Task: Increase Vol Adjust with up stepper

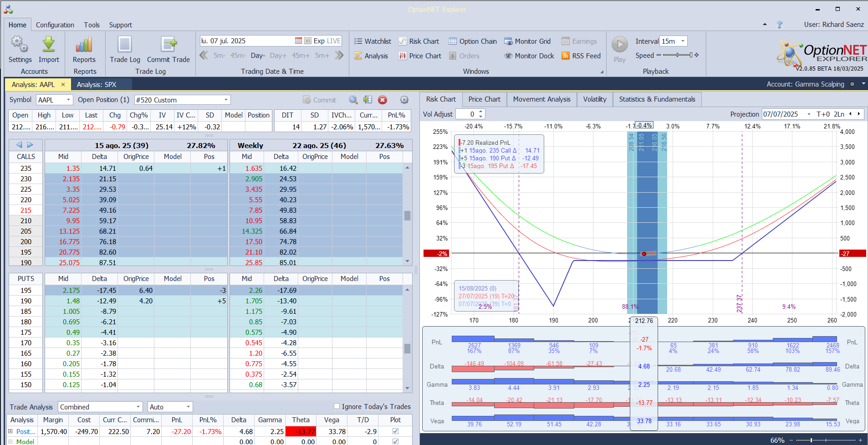Action: [x=481, y=112]
